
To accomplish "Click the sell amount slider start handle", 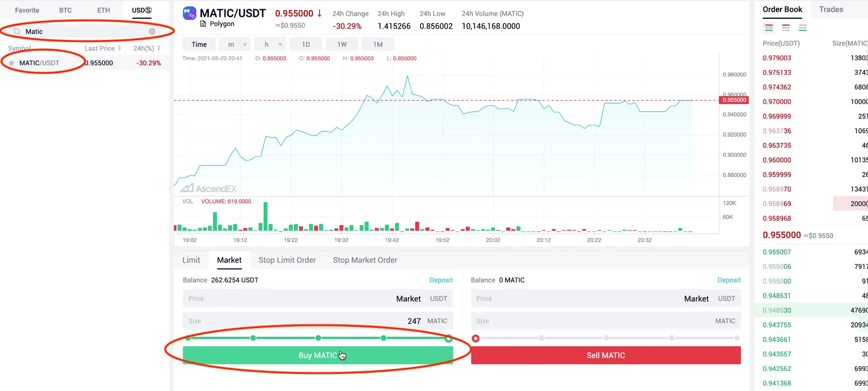I will pyautogui.click(x=476, y=338).
